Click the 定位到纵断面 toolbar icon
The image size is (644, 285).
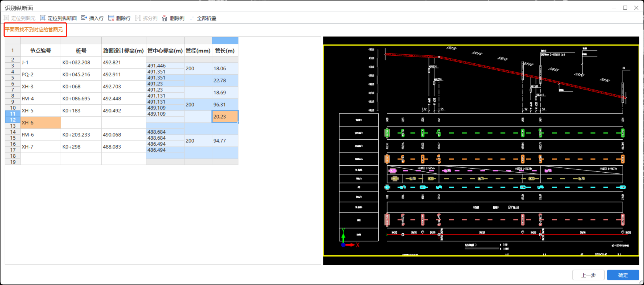(x=43, y=18)
